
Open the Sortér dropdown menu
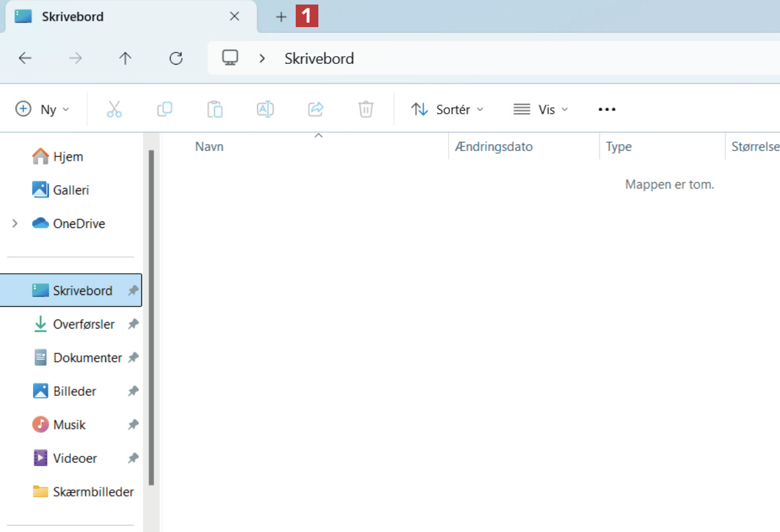pos(447,109)
